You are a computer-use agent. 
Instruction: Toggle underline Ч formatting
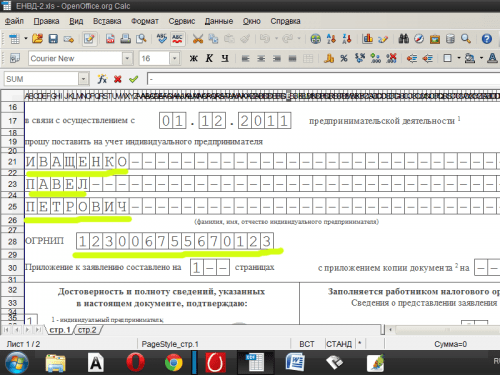(225, 59)
